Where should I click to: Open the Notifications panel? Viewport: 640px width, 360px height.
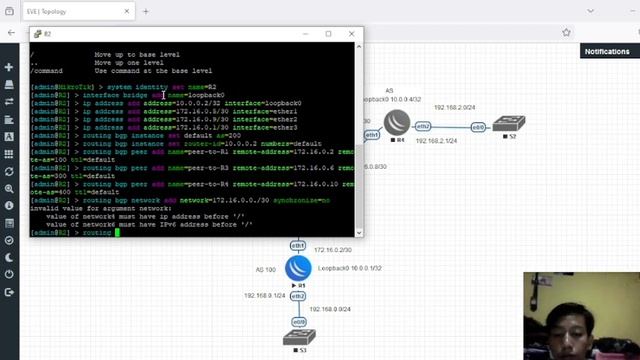pos(610,51)
